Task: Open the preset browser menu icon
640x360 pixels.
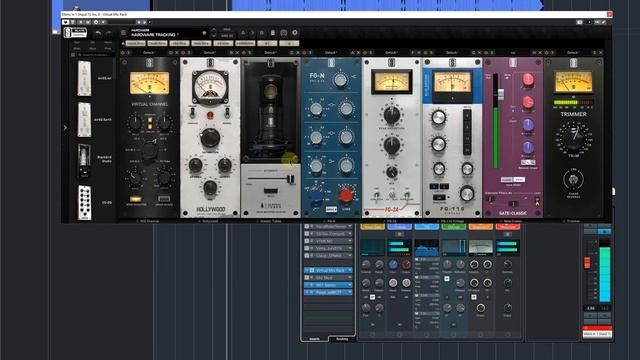Action: coord(123,33)
